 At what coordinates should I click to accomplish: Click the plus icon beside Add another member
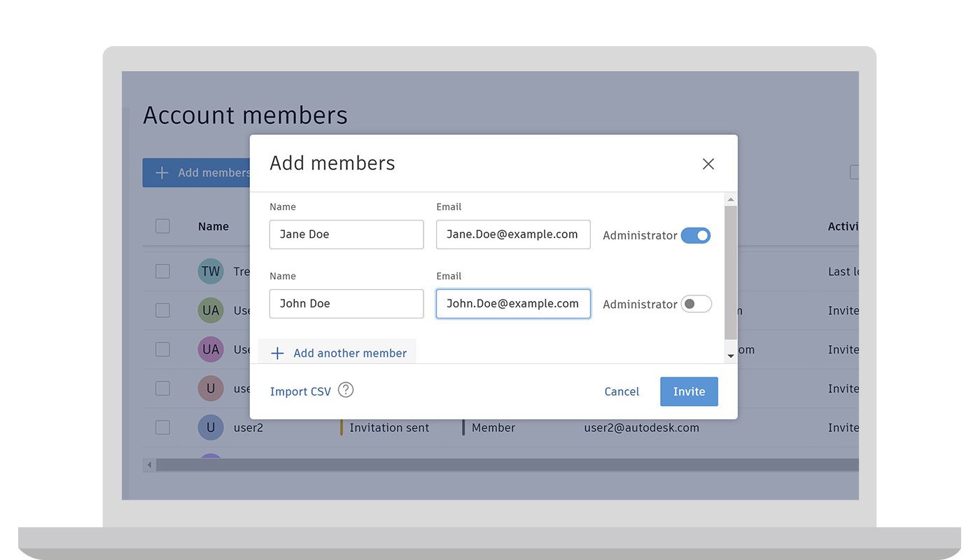[x=277, y=353]
